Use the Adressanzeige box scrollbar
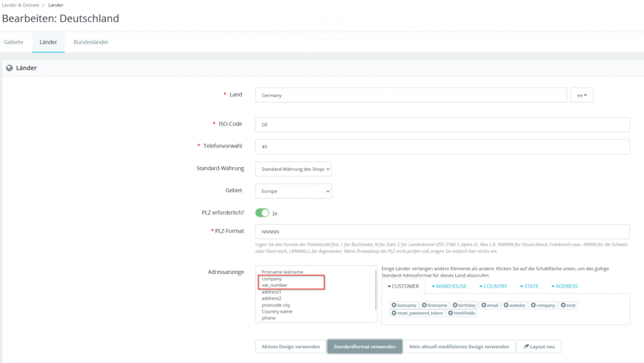The height and width of the screenshot is (363, 644). tap(376, 290)
